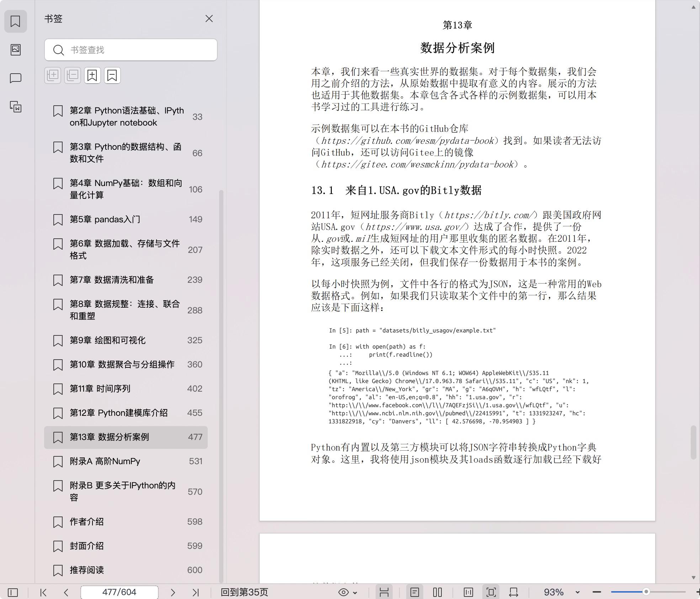This screenshot has width=700, height=599.
Task: Zoom out with the minus button
Action: (x=596, y=592)
